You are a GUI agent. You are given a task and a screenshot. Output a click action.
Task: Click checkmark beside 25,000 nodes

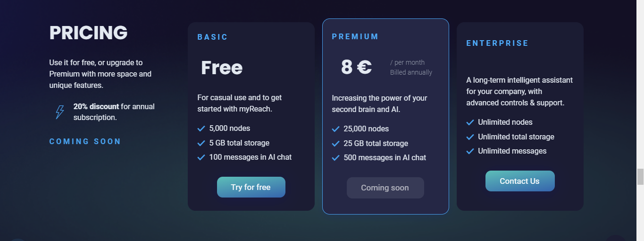pos(335,129)
